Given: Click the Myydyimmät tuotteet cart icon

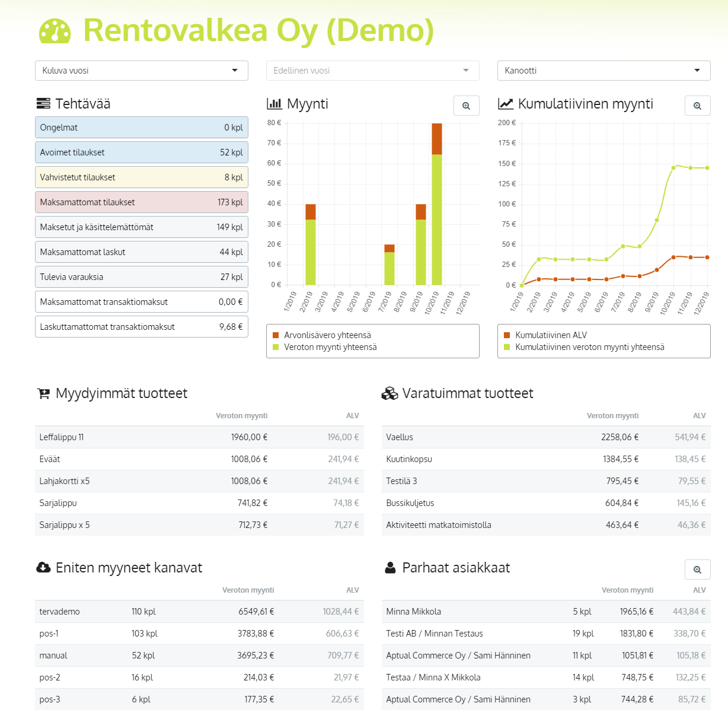Looking at the screenshot, I should point(44,393).
